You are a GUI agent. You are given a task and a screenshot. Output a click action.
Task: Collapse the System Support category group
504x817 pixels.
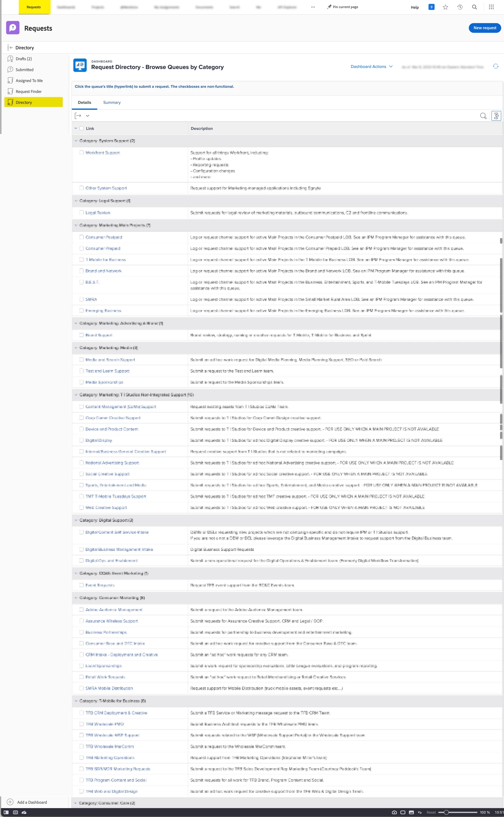pos(76,141)
